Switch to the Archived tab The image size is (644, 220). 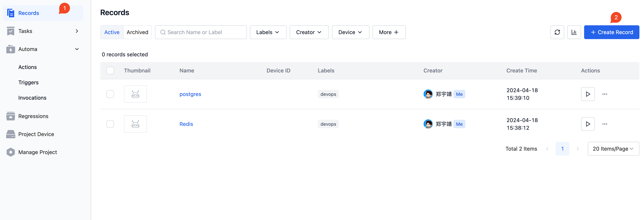(x=137, y=32)
